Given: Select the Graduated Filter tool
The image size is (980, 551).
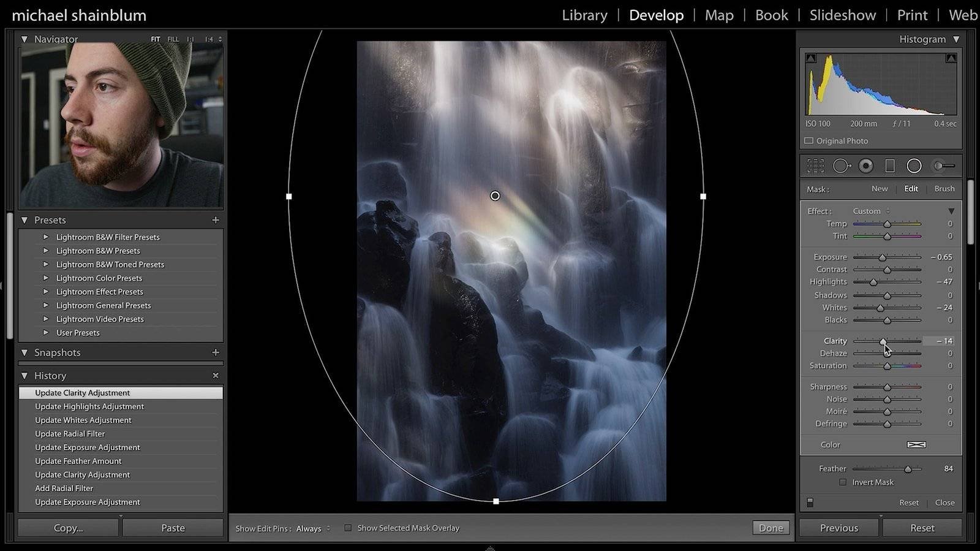Looking at the screenshot, I should (x=890, y=166).
